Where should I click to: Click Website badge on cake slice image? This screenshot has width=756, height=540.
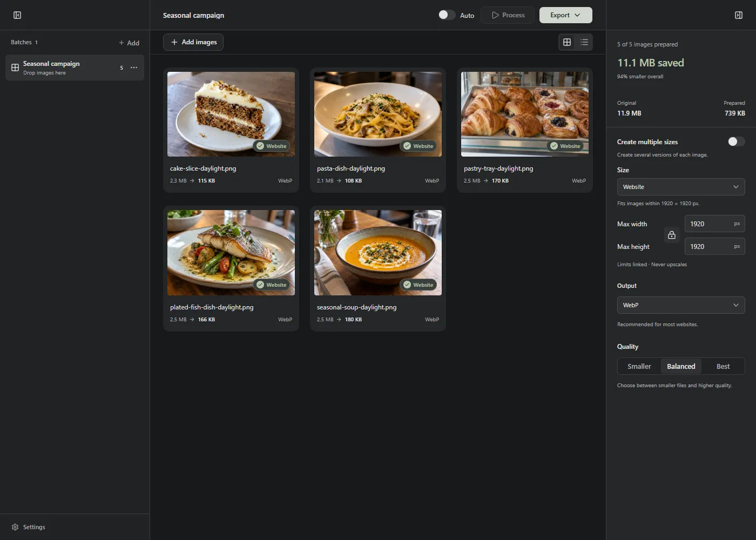point(272,146)
